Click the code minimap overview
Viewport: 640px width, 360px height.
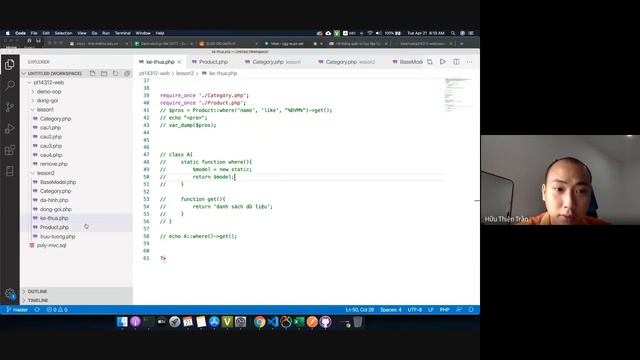459,96
